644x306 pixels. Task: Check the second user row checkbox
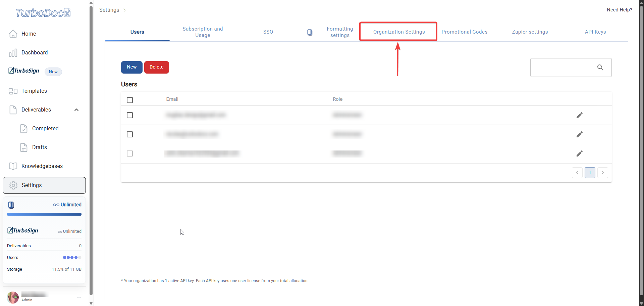click(x=130, y=134)
